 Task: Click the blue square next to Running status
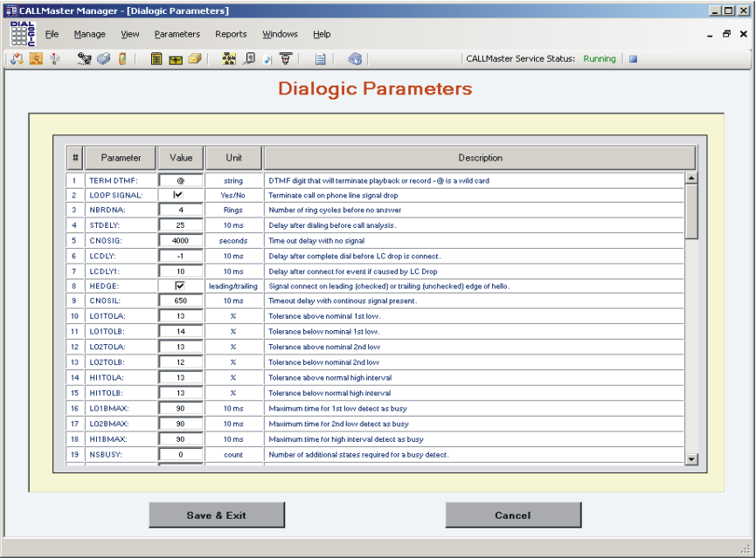(x=633, y=59)
